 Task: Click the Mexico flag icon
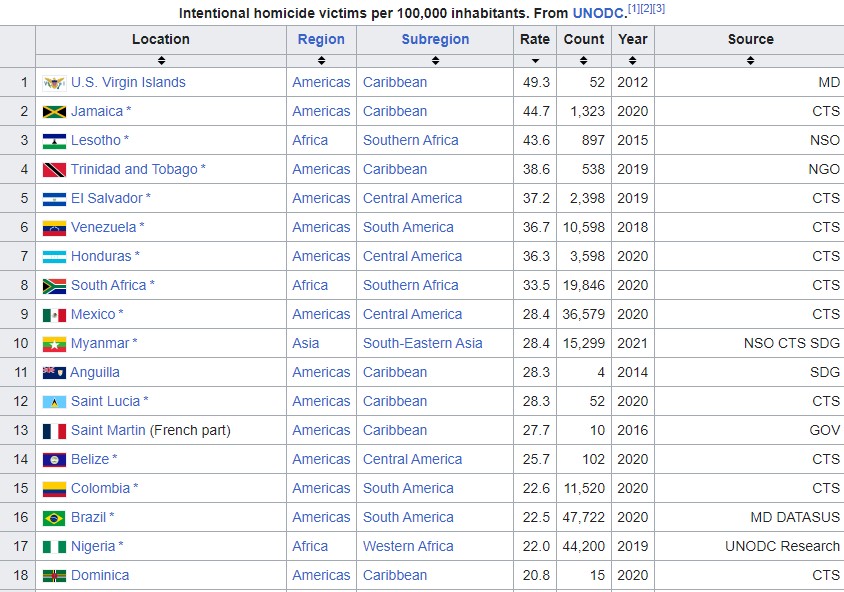pos(54,315)
